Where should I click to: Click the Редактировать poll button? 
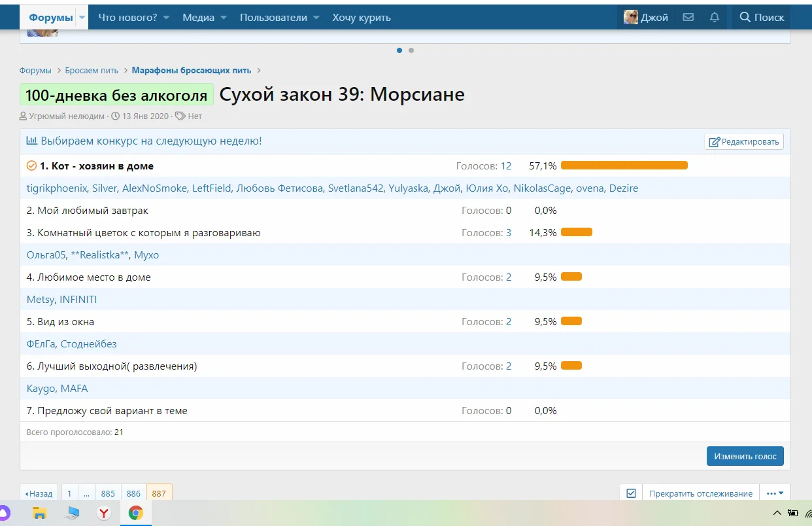[743, 141]
